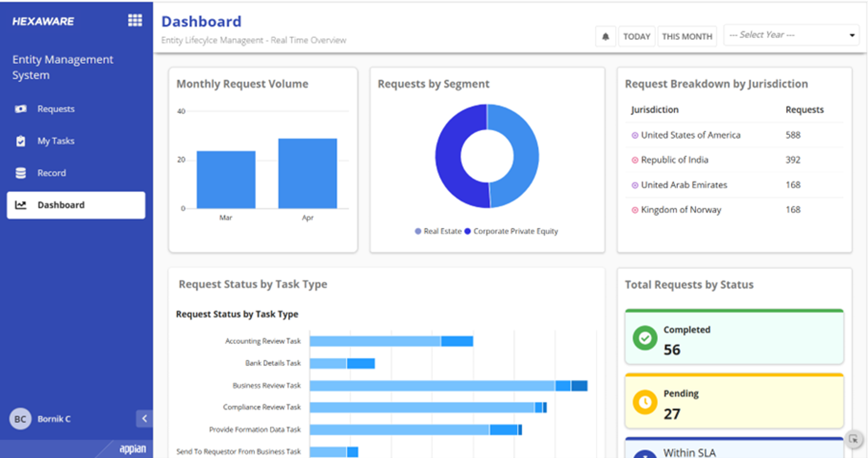The width and height of the screenshot is (868, 458).
Task: Click the notification bell icon
Action: (x=606, y=36)
